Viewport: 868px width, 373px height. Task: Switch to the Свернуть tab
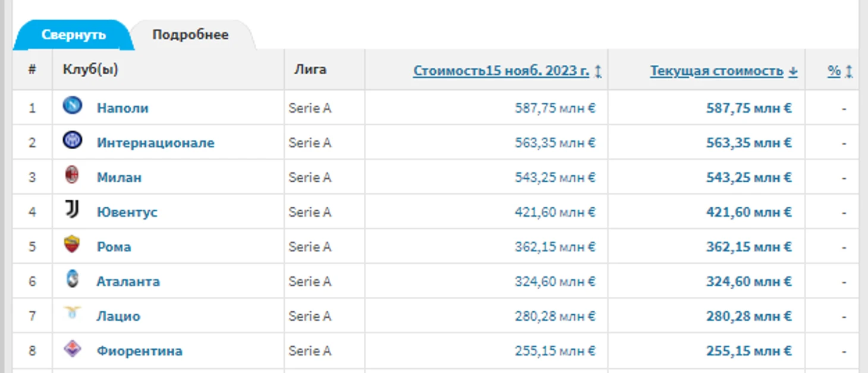(74, 34)
